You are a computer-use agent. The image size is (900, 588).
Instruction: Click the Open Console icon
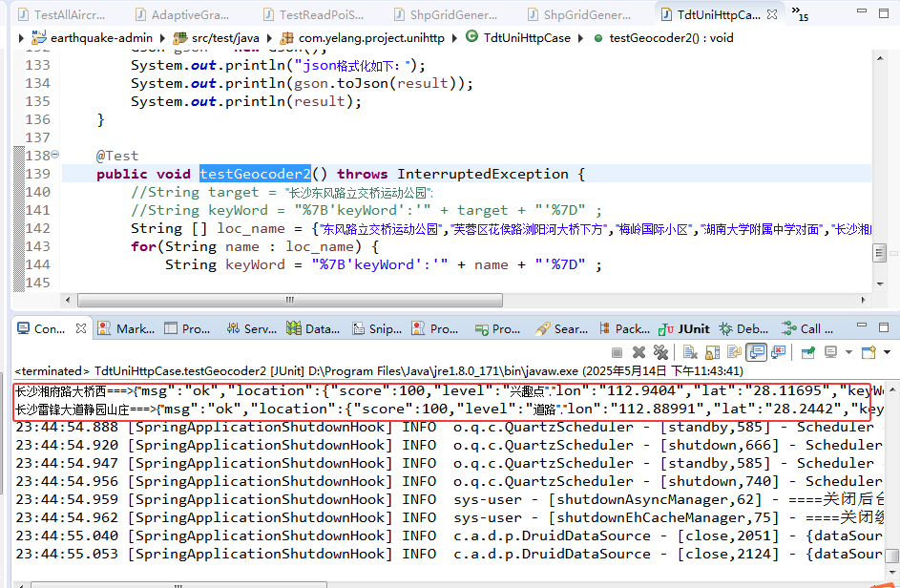click(x=869, y=352)
